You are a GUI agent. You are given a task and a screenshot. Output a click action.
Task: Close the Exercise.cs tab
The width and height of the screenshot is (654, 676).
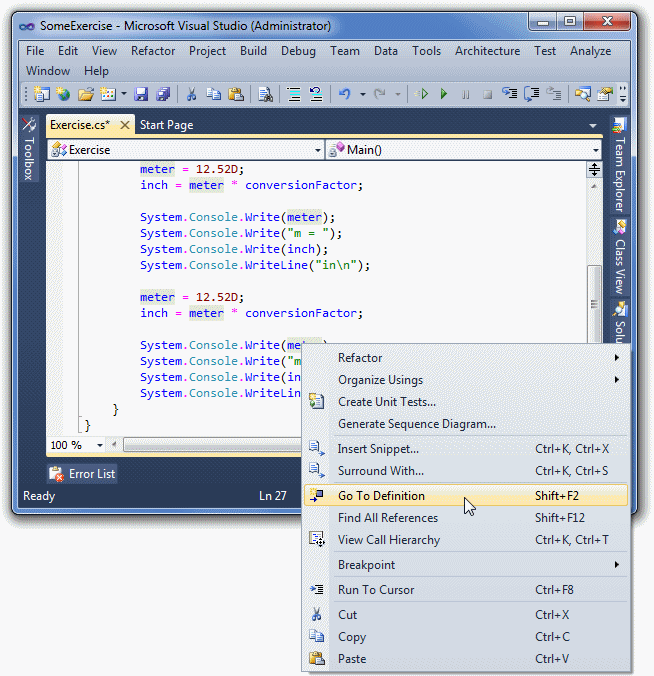[x=125, y=125]
